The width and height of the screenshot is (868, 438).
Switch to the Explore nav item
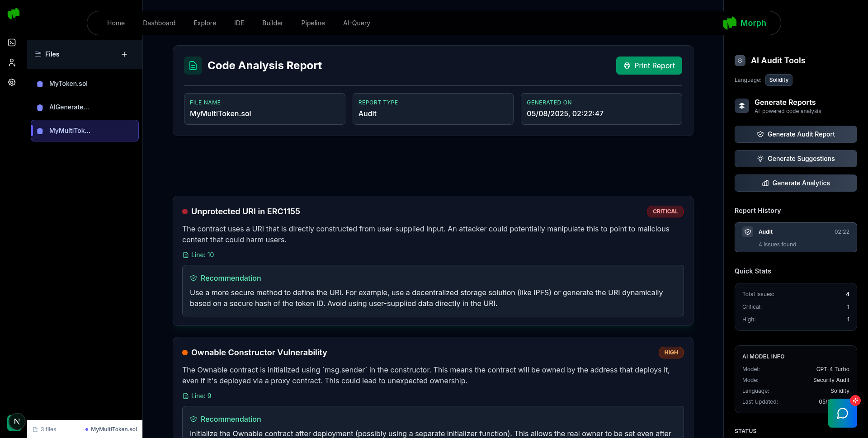pyautogui.click(x=205, y=23)
